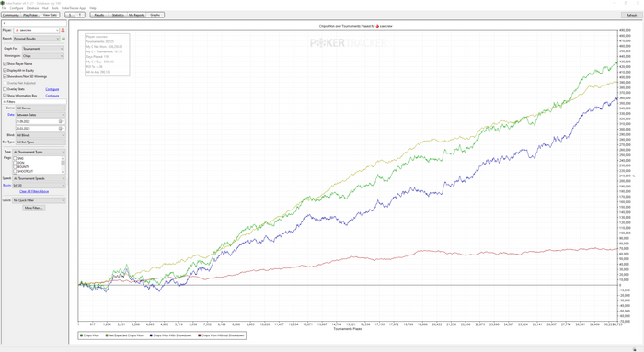Select the Results tab

(99, 15)
